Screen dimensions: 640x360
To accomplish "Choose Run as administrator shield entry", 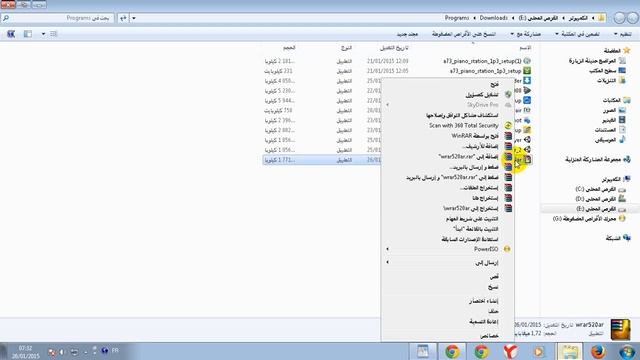I will click(x=482, y=94).
